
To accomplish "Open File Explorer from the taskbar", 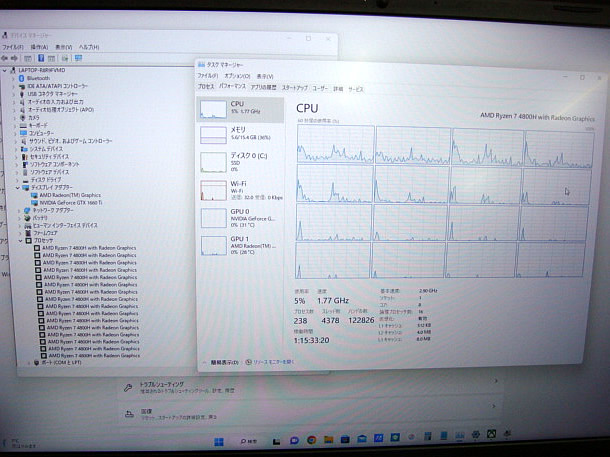I will point(328,439).
